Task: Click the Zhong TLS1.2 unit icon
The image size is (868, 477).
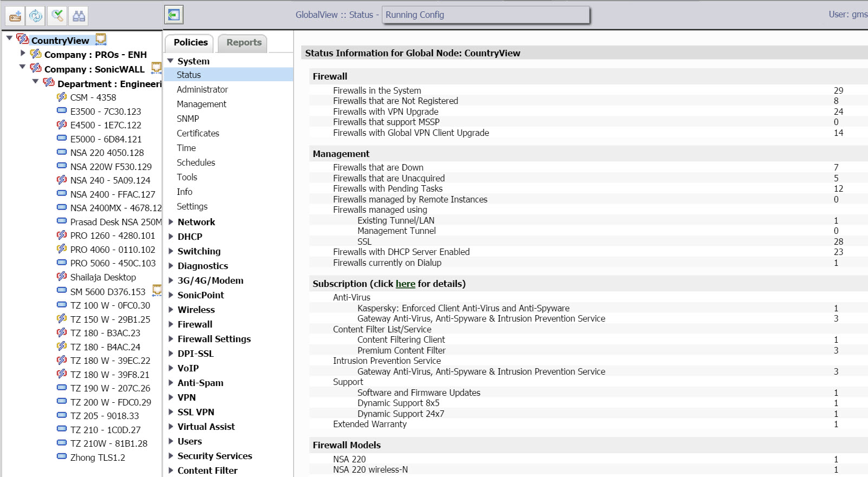Action: coord(62,456)
